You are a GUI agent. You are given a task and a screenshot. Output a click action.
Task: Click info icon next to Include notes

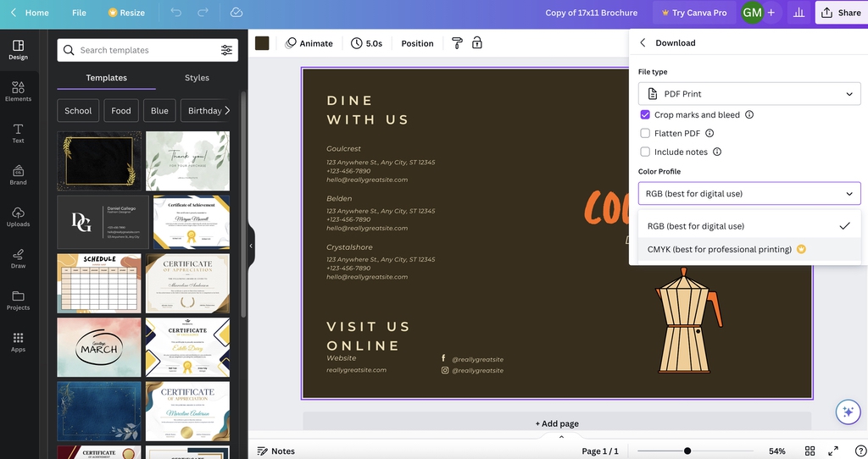717,152
